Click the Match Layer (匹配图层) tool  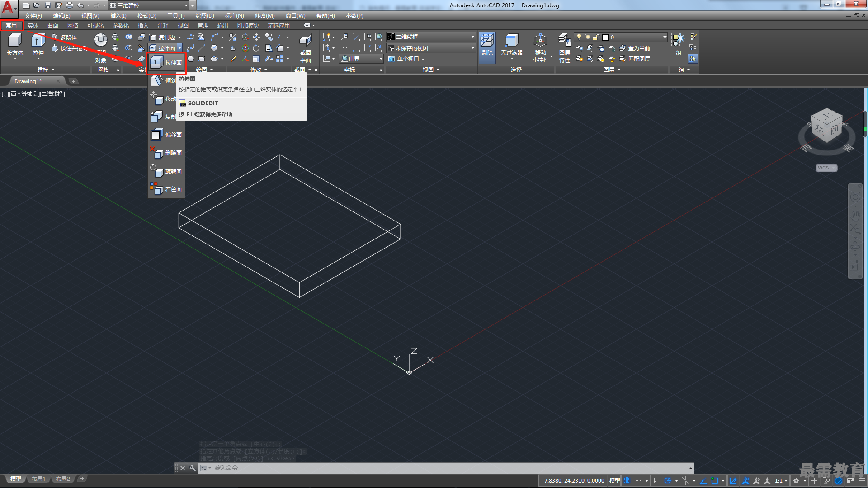(x=635, y=59)
